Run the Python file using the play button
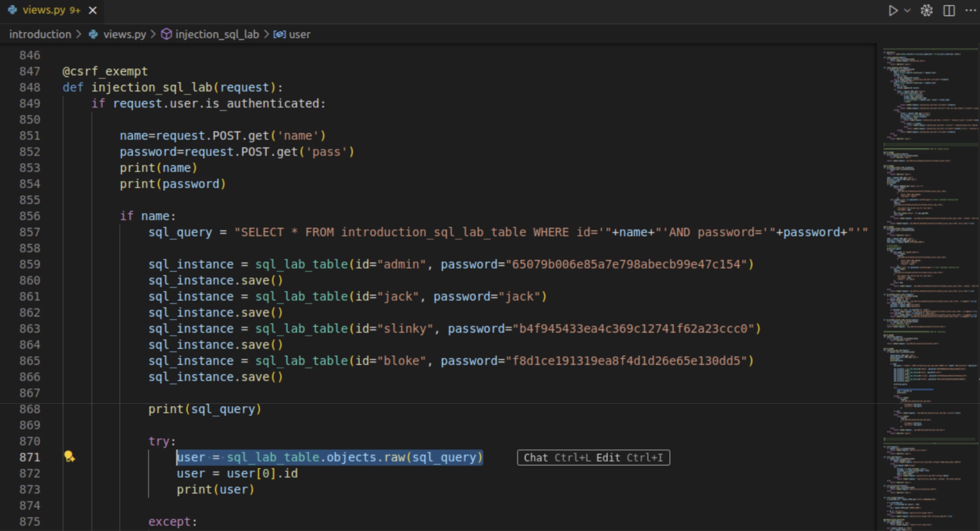This screenshot has height=531, width=980. [893, 10]
